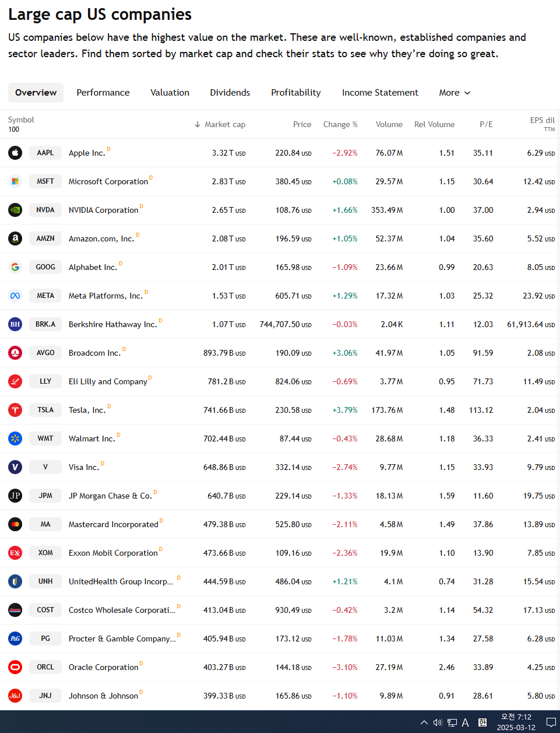
Task: Click the Apple company logo icon
Action: [15, 153]
